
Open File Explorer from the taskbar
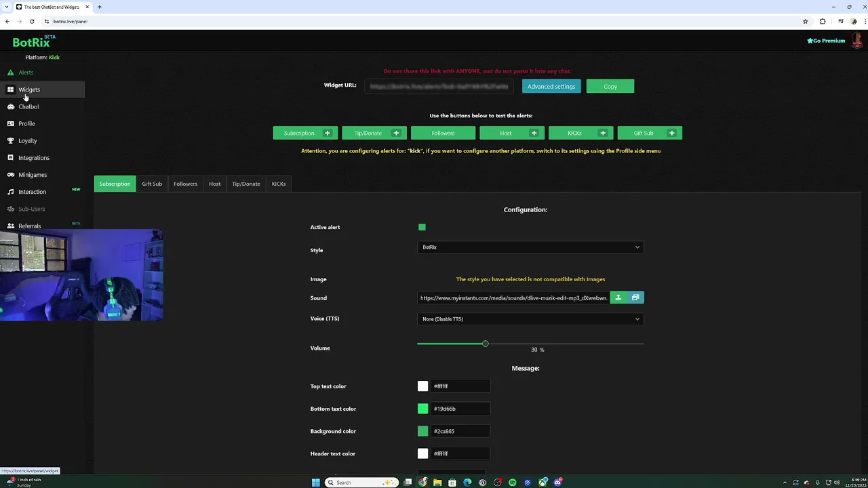[x=437, y=483]
